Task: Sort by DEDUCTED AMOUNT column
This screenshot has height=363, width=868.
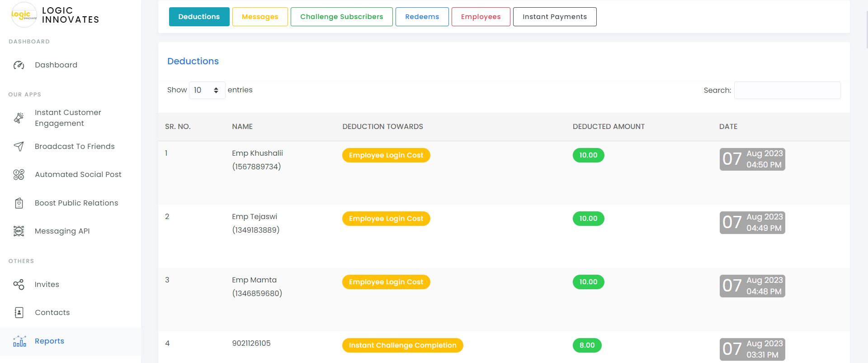Action: (x=609, y=127)
